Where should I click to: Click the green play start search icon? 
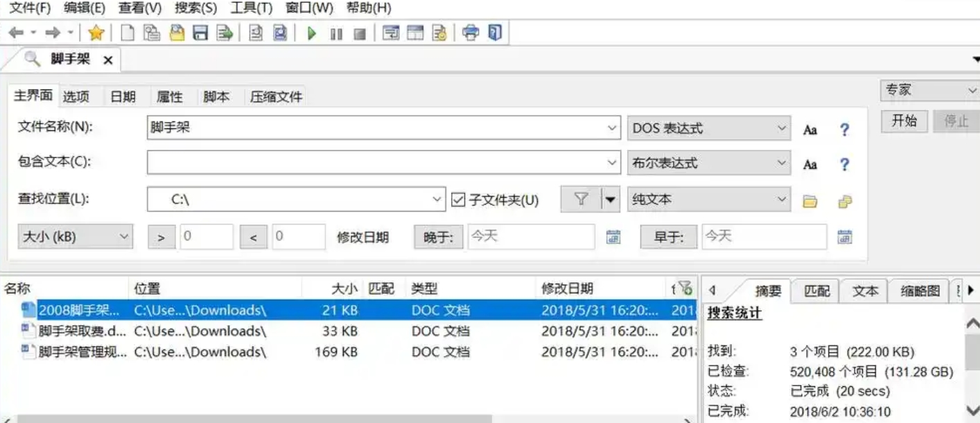pos(312,33)
